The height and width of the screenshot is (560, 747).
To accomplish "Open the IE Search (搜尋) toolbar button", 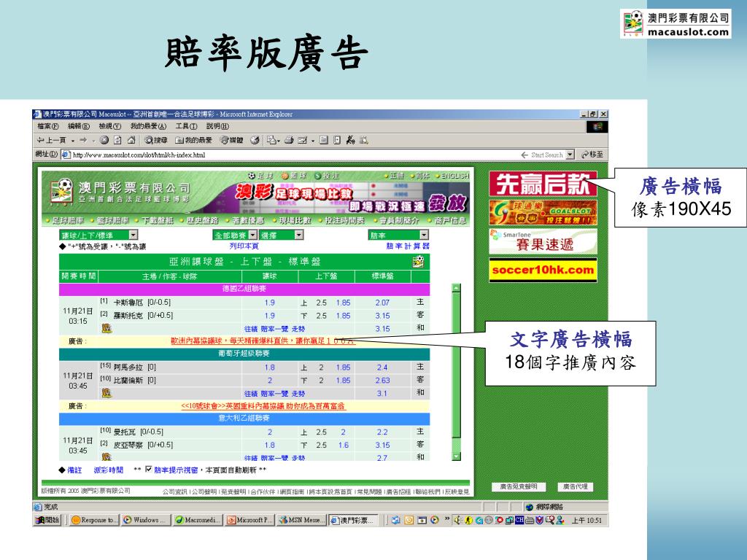I will (156, 140).
